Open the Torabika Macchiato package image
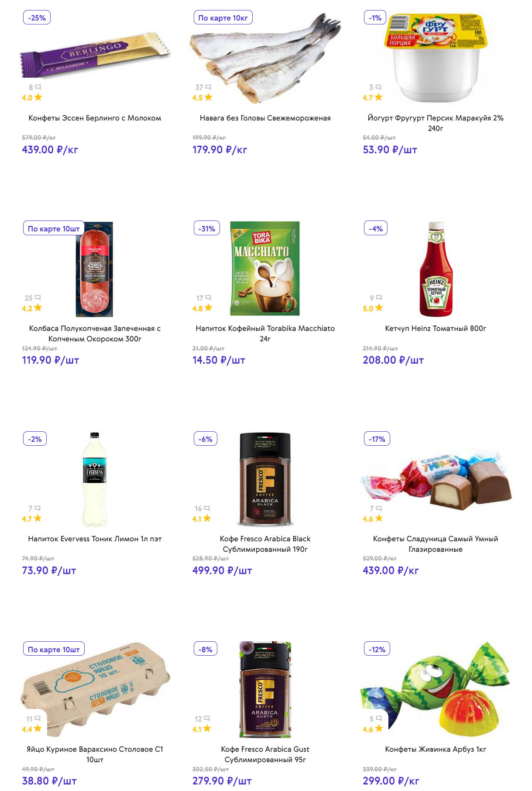This screenshot has width=532, height=791. click(265, 268)
